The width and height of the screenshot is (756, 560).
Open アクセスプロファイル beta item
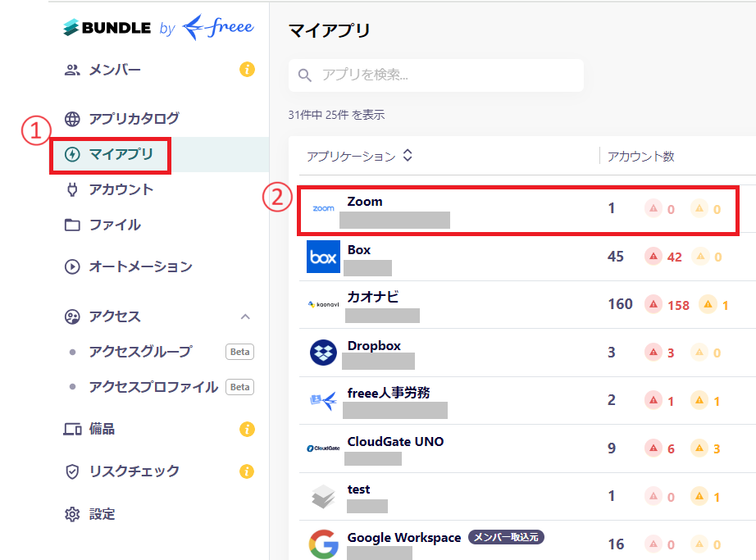153,387
